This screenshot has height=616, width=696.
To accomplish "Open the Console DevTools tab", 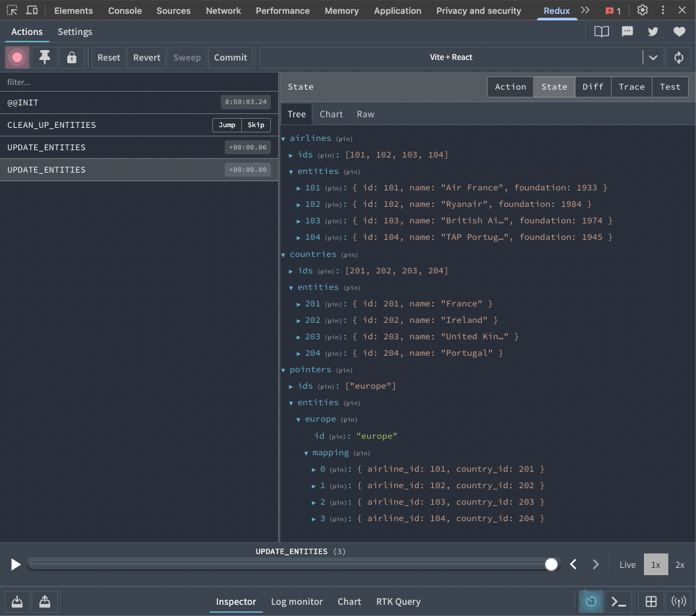I will point(125,11).
